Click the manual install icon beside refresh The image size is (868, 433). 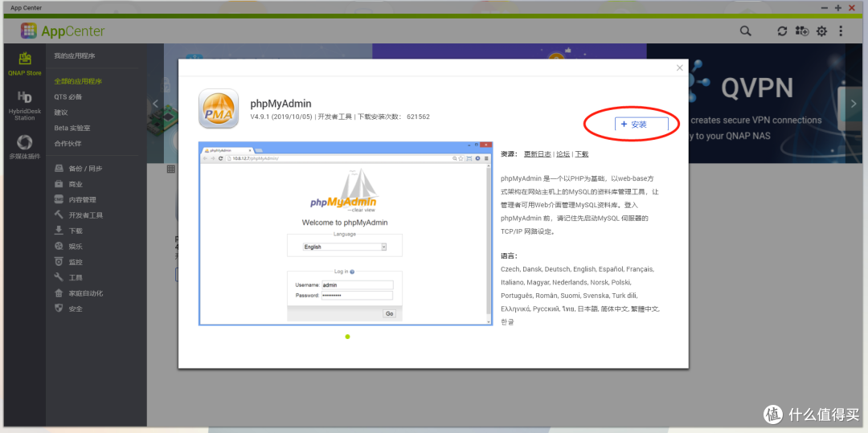click(801, 31)
